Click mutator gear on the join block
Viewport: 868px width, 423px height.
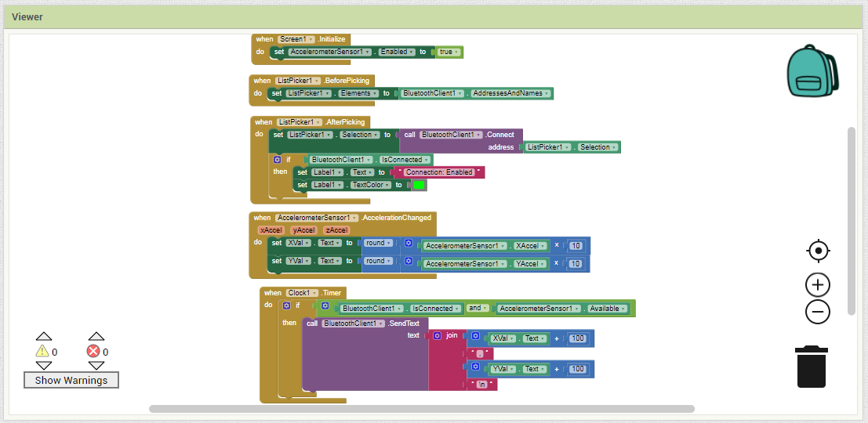click(x=438, y=335)
